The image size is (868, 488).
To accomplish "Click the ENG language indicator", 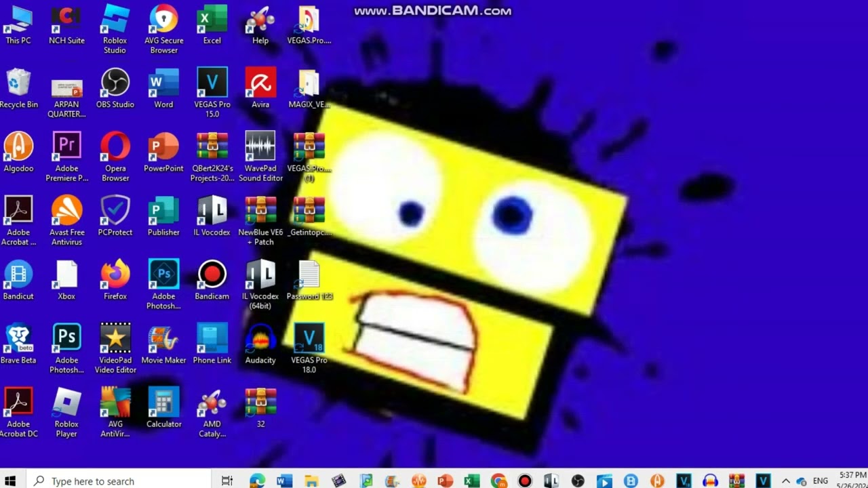I will click(x=821, y=481).
